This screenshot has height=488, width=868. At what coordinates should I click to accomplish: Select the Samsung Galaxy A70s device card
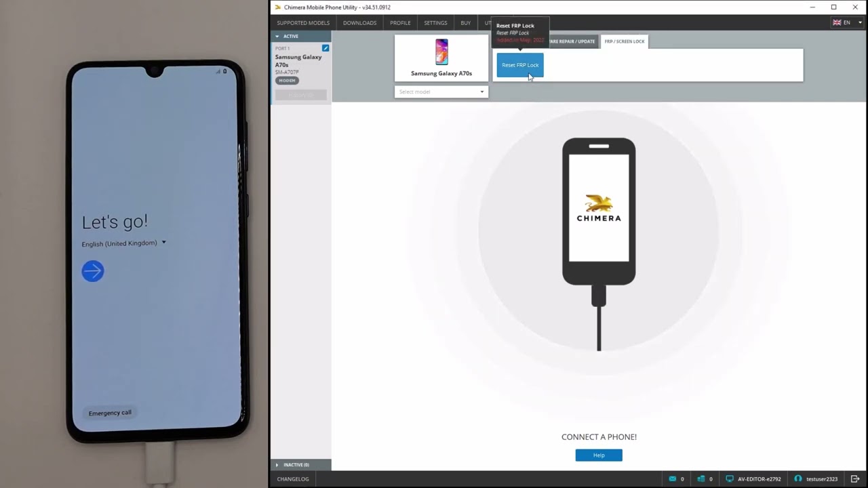click(x=441, y=58)
